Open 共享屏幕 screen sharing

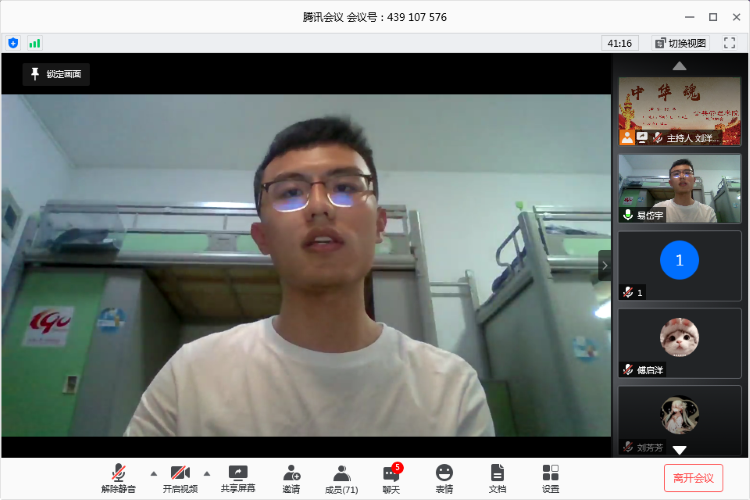238,477
